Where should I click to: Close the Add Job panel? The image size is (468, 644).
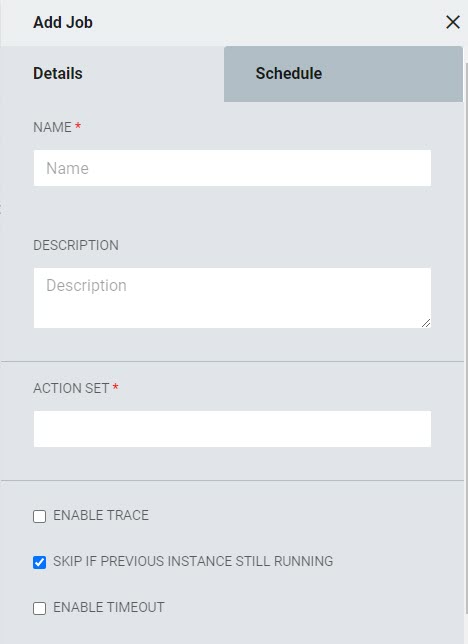[452, 22]
